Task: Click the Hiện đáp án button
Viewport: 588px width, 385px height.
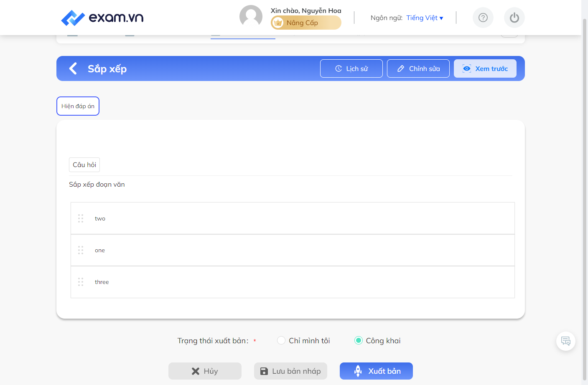Action: [78, 106]
